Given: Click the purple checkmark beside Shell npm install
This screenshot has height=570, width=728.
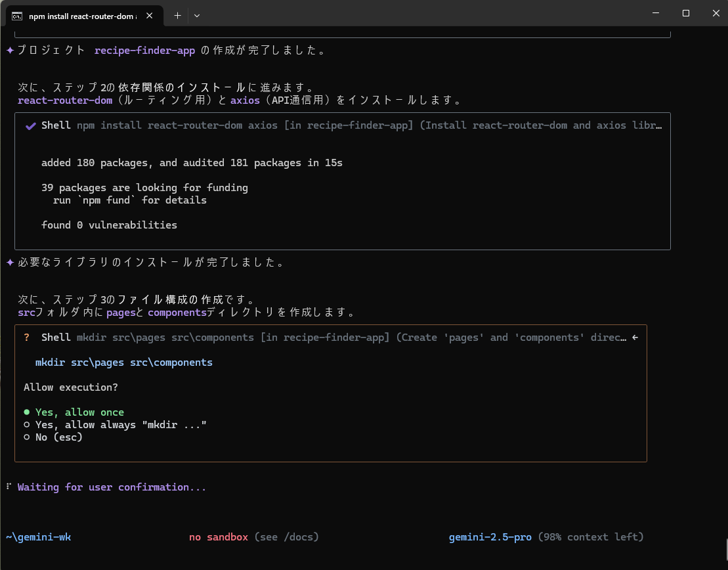Looking at the screenshot, I should pyautogui.click(x=30, y=125).
